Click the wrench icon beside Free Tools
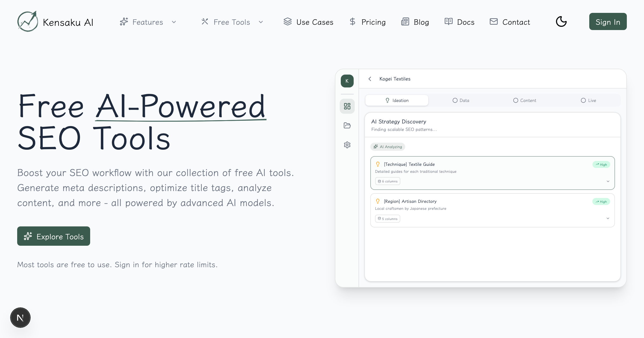The image size is (644, 338). [205, 21]
